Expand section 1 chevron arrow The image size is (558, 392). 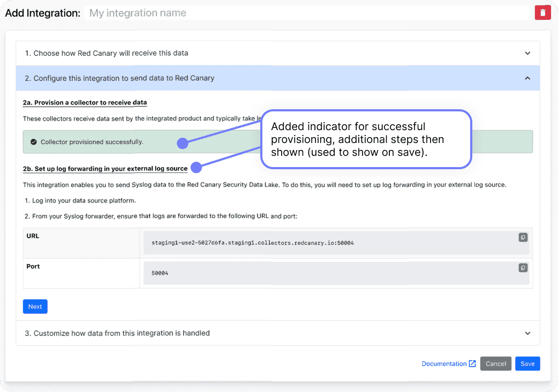click(527, 54)
